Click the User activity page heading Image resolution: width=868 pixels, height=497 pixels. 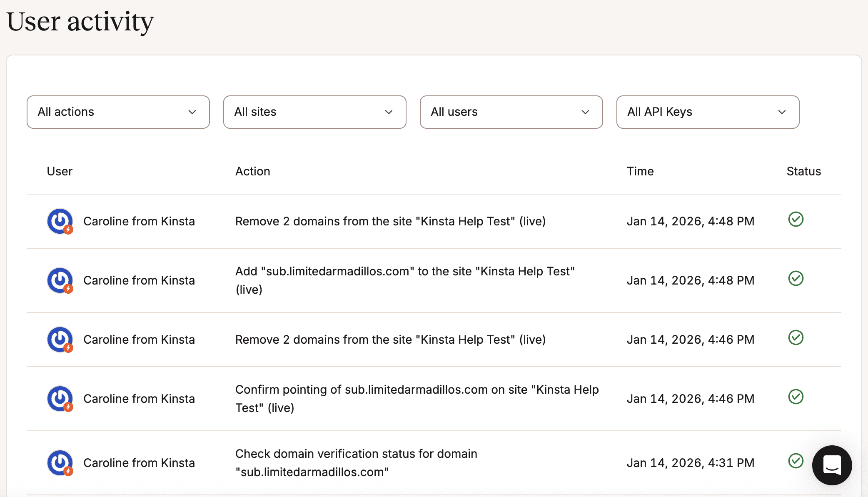[x=80, y=22]
